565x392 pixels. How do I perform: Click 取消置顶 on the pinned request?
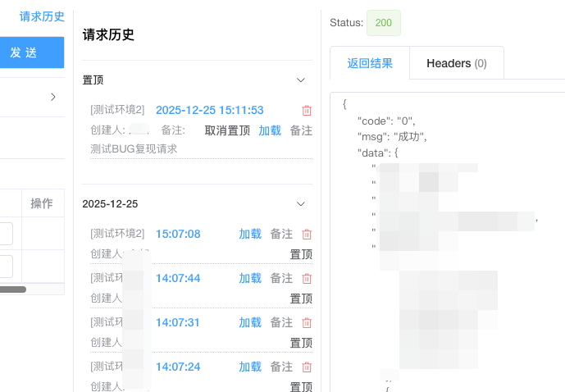(227, 130)
